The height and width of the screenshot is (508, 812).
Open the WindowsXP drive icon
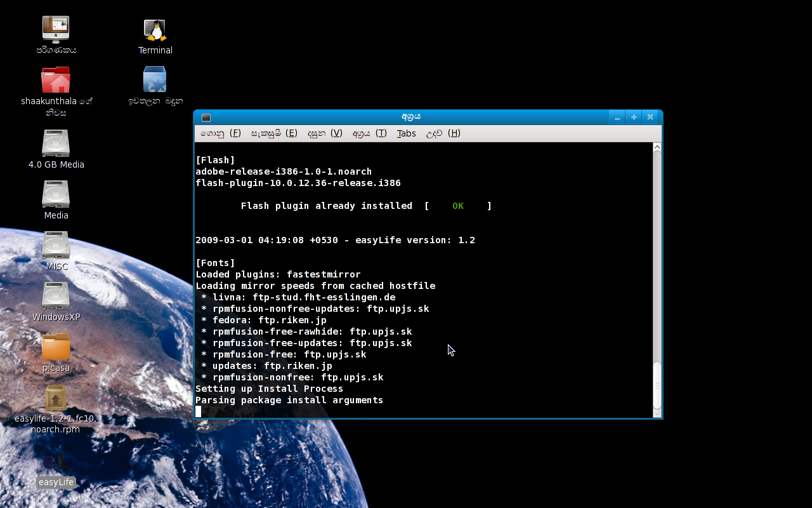pyautogui.click(x=56, y=295)
